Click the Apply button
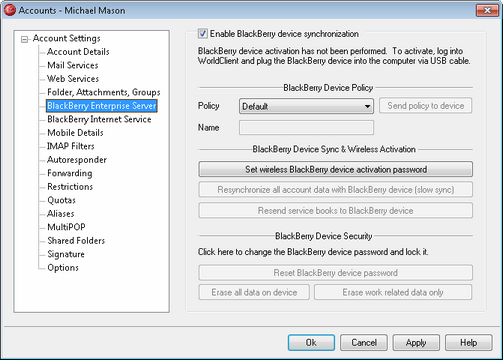The width and height of the screenshot is (503, 360). 416,343
